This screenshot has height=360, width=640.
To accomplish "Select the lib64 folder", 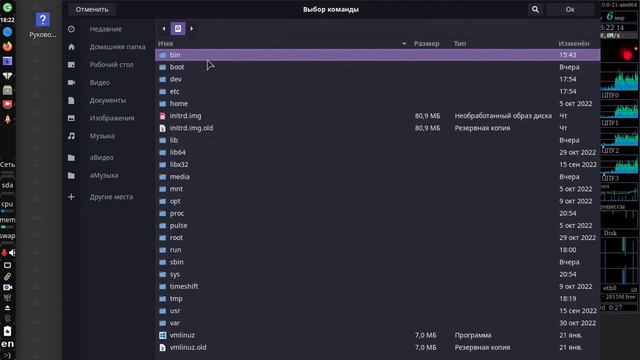I will (x=378, y=152).
